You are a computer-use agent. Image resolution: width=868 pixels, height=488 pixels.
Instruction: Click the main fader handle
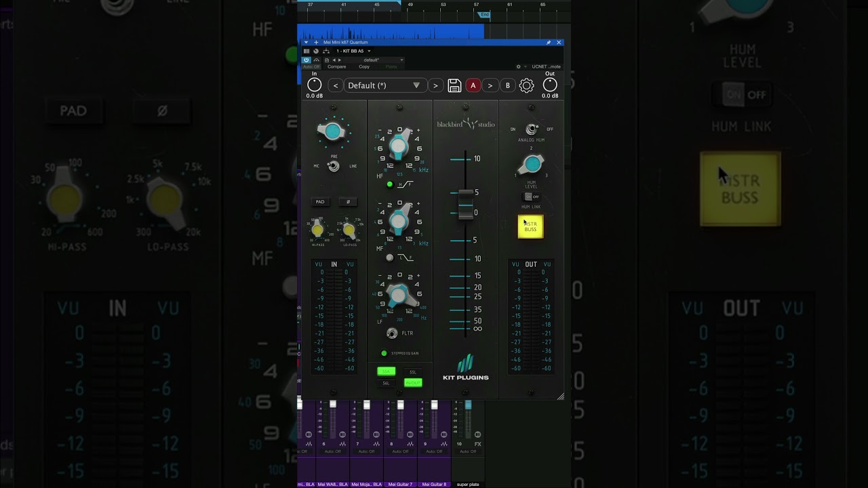[x=465, y=203]
